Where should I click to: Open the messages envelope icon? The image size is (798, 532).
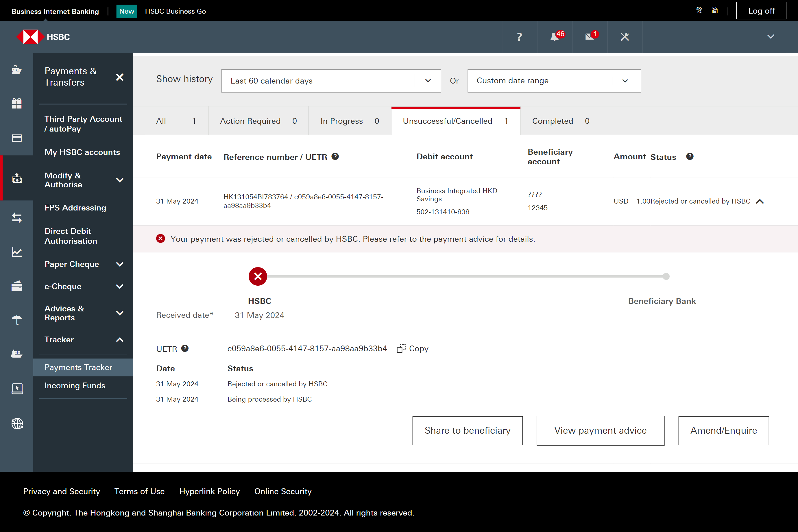click(589, 37)
